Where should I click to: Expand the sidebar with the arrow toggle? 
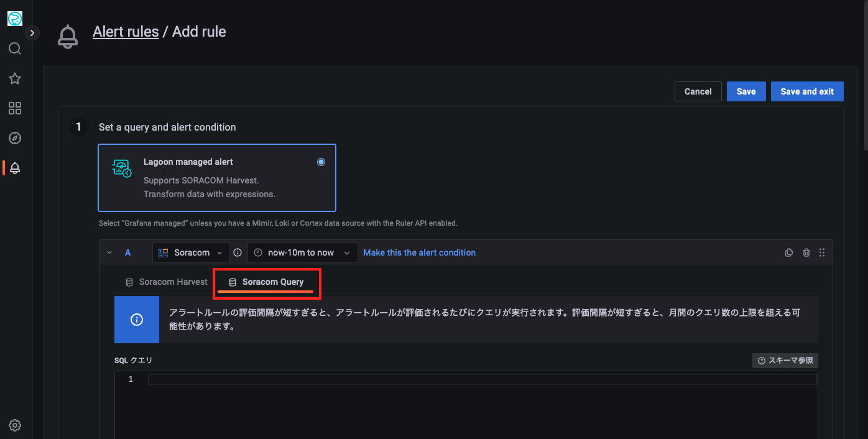(x=32, y=33)
